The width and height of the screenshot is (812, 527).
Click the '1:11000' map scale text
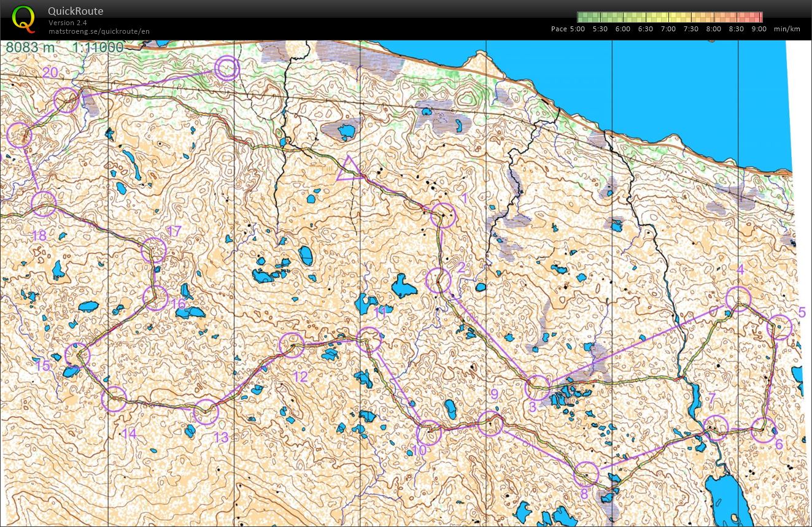pos(98,47)
